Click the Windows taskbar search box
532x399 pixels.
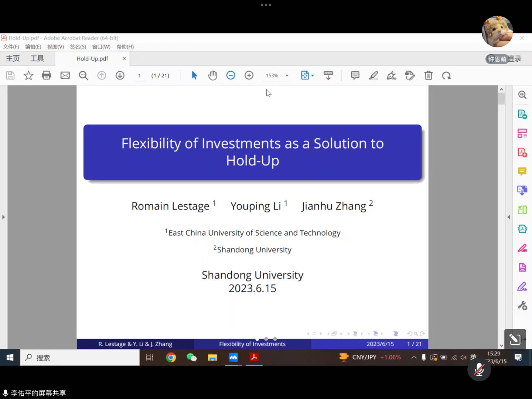pyautogui.click(x=80, y=358)
